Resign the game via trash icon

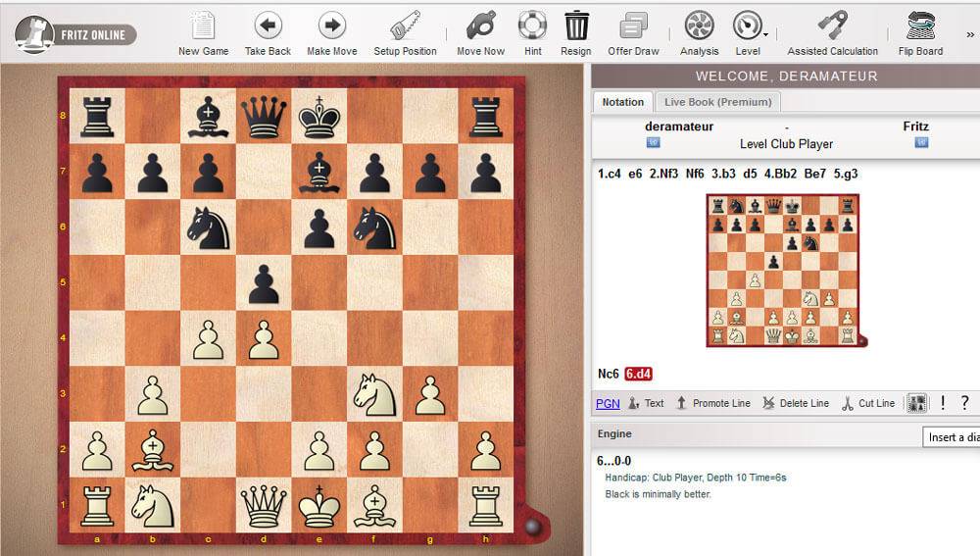coord(576,26)
